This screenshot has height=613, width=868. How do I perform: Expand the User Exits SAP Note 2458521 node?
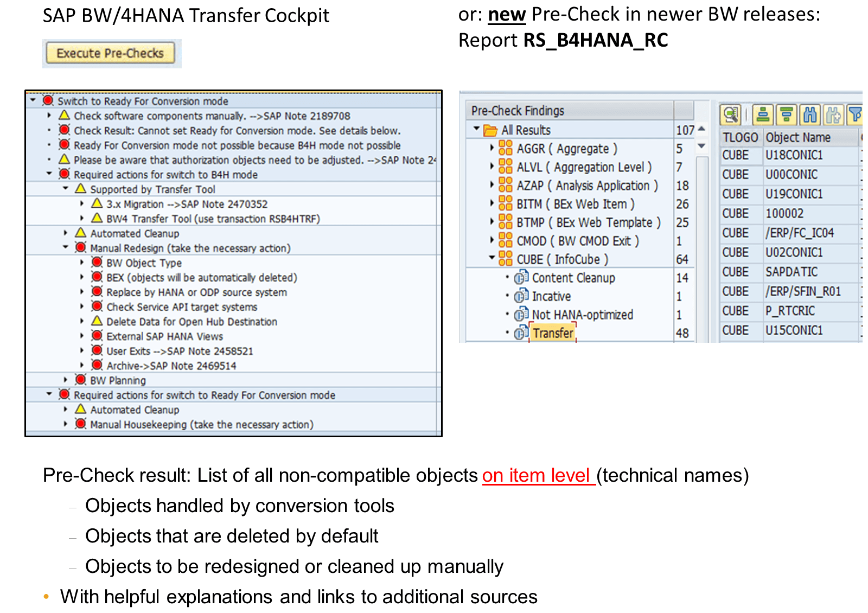(x=82, y=350)
